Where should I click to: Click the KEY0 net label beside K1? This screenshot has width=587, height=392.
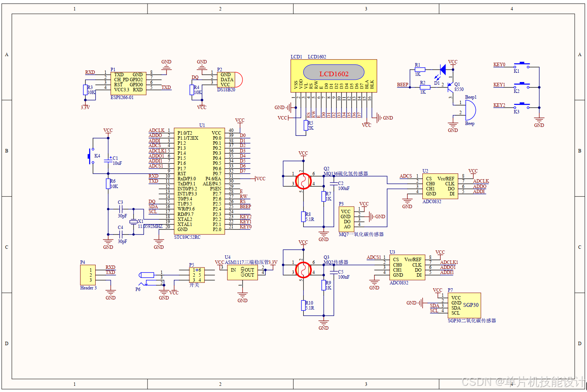499,65
